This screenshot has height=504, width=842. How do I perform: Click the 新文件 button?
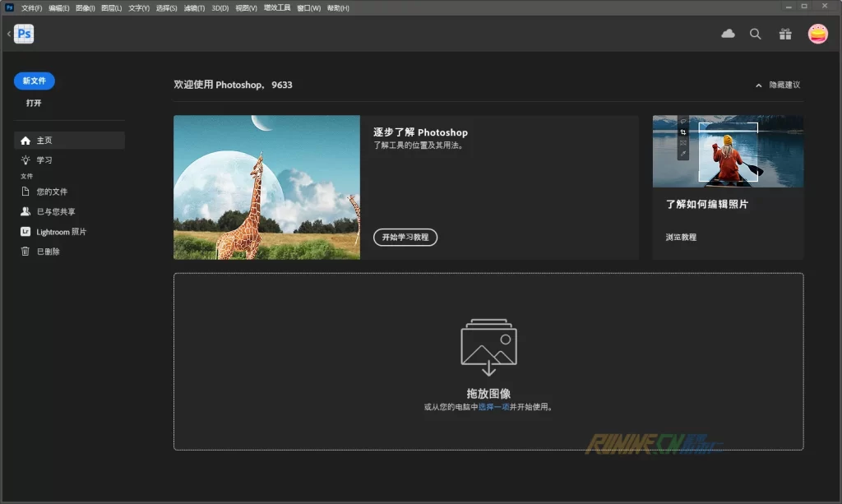tap(35, 81)
